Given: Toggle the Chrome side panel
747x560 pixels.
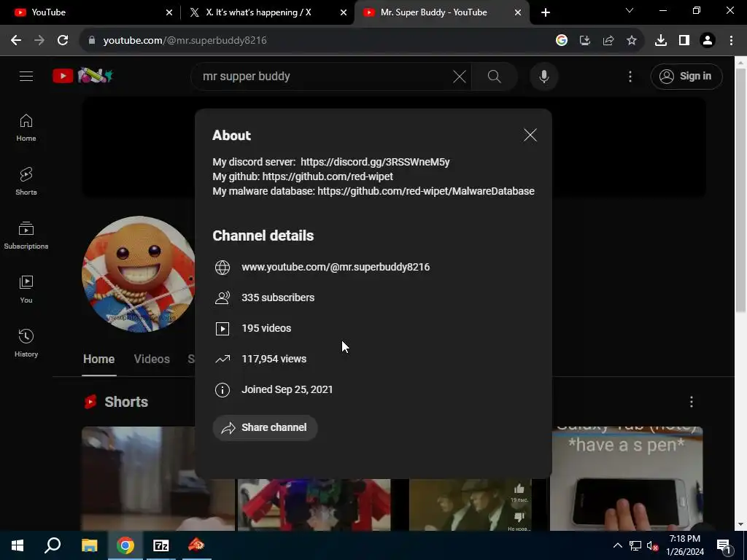Looking at the screenshot, I should pyautogui.click(x=684, y=41).
